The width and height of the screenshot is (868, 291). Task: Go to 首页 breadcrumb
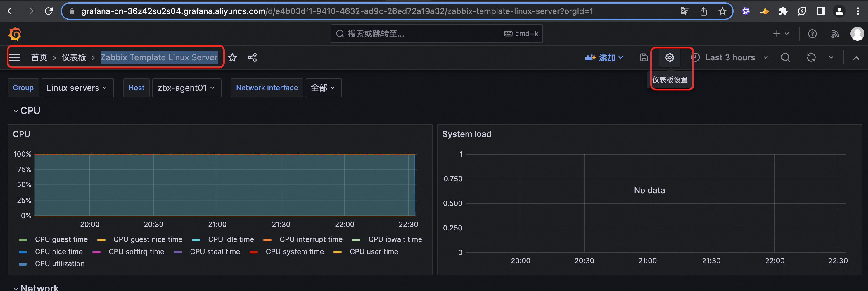[x=39, y=57]
